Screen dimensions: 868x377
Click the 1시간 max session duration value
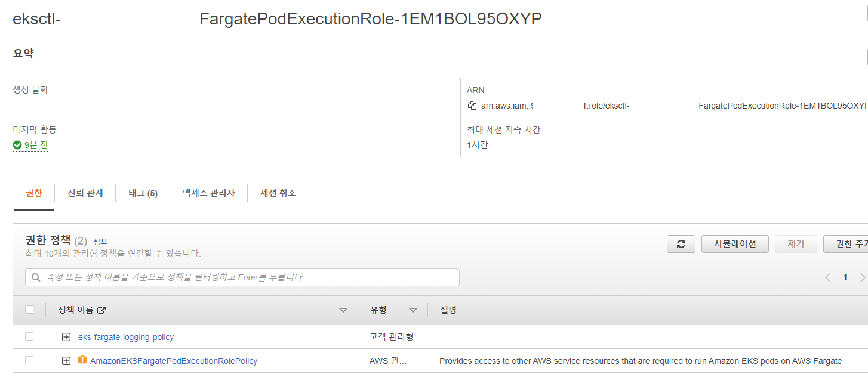click(x=478, y=145)
